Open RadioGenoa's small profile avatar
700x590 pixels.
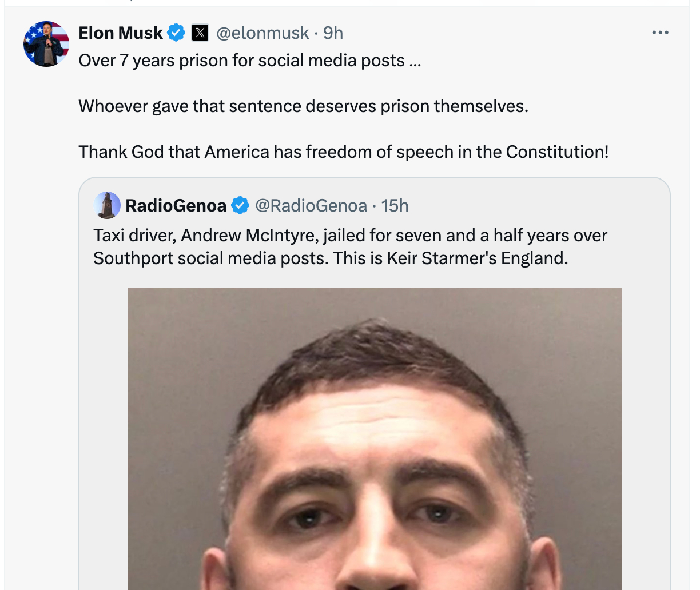(x=107, y=205)
